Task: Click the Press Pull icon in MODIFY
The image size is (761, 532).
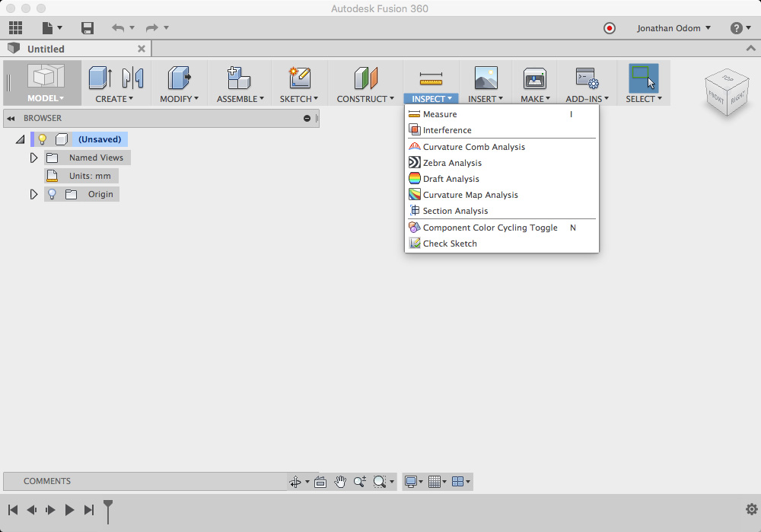Action: click(179, 78)
